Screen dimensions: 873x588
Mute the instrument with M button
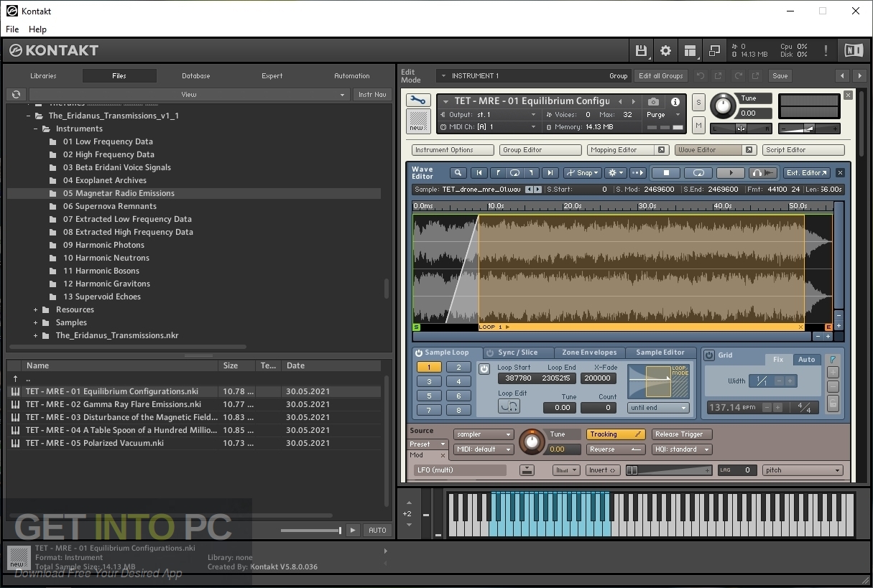(x=698, y=126)
